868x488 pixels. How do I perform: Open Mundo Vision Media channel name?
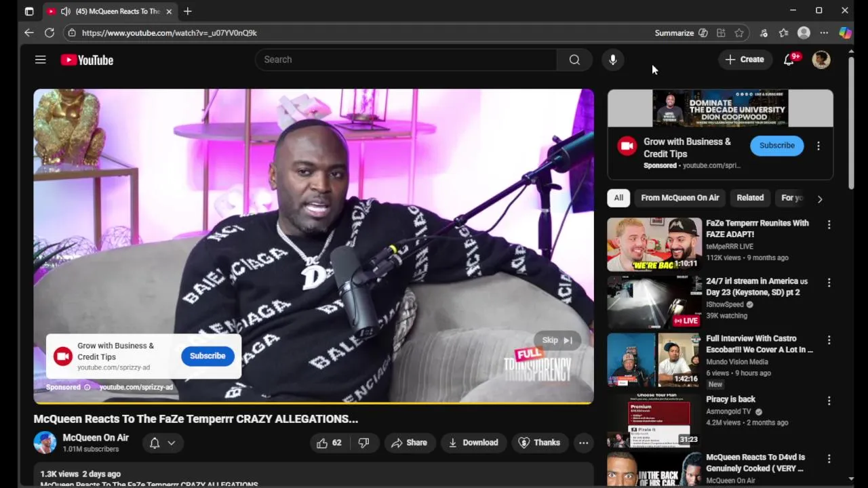click(737, 362)
